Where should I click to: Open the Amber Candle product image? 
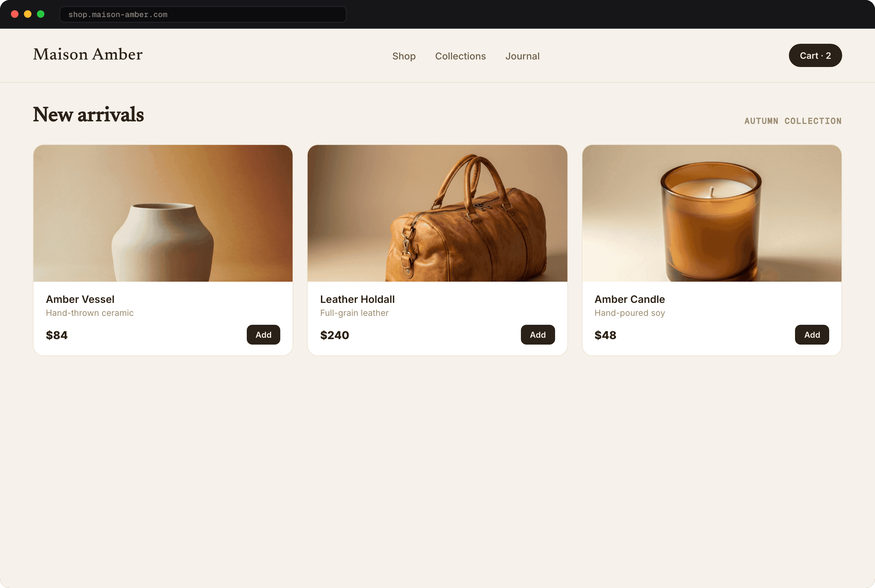tap(712, 213)
